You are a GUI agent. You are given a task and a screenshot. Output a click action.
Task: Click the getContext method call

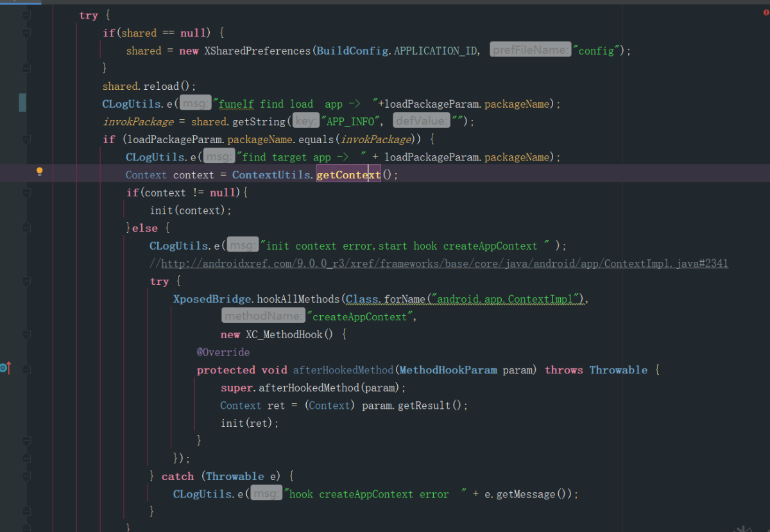pyautogui.click(x=349, y=175)
